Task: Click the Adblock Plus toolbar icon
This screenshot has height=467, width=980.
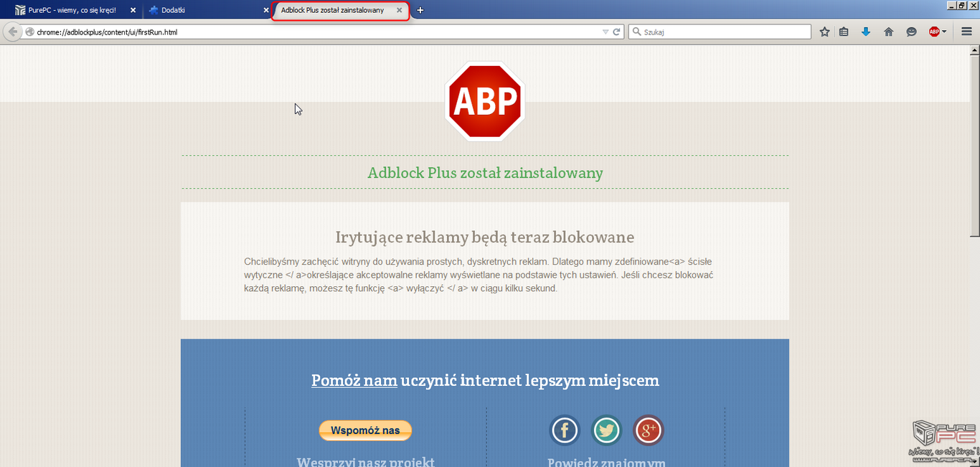Action: [934, 32]
